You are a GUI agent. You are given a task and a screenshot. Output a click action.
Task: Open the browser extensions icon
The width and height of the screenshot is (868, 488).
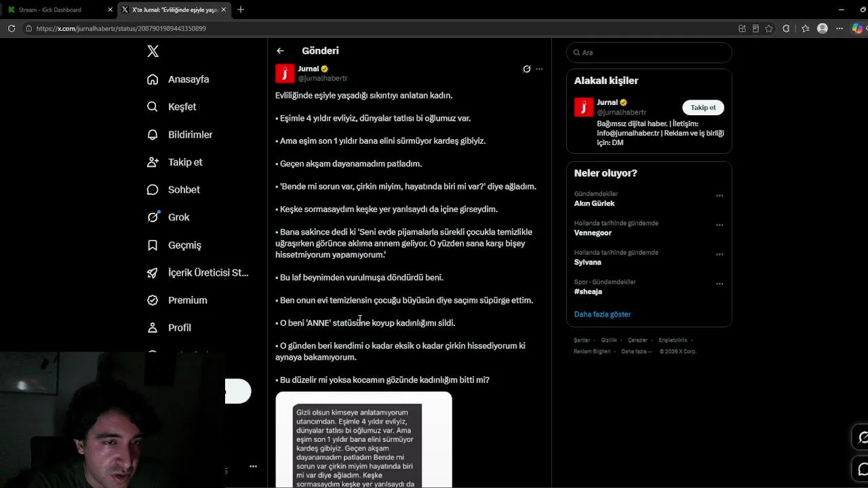coord(786,28)
